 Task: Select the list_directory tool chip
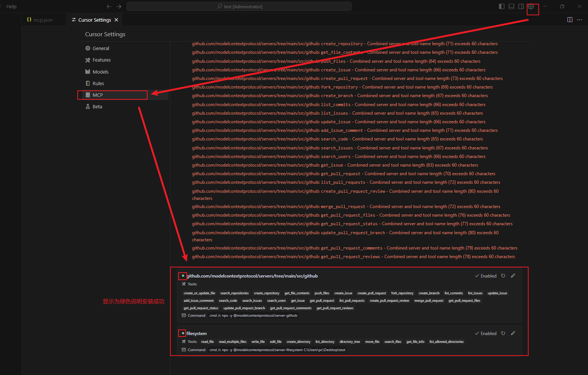pyautogui.click(x=325, y=342)
